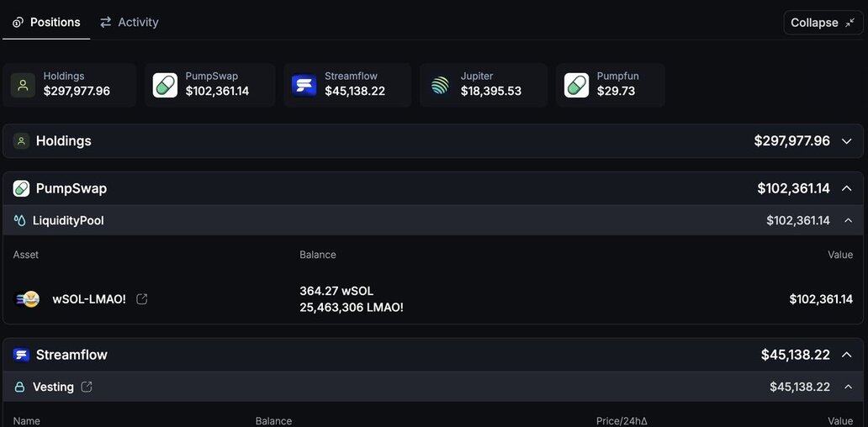The image size is (868, 427).
Task: Click the PumpSwap pill logo in section header
Action: click(21, 188)
